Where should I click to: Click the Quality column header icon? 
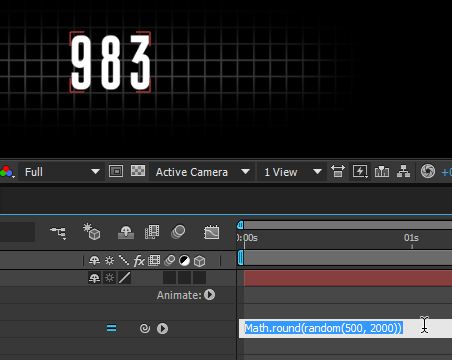pos(124,260)
